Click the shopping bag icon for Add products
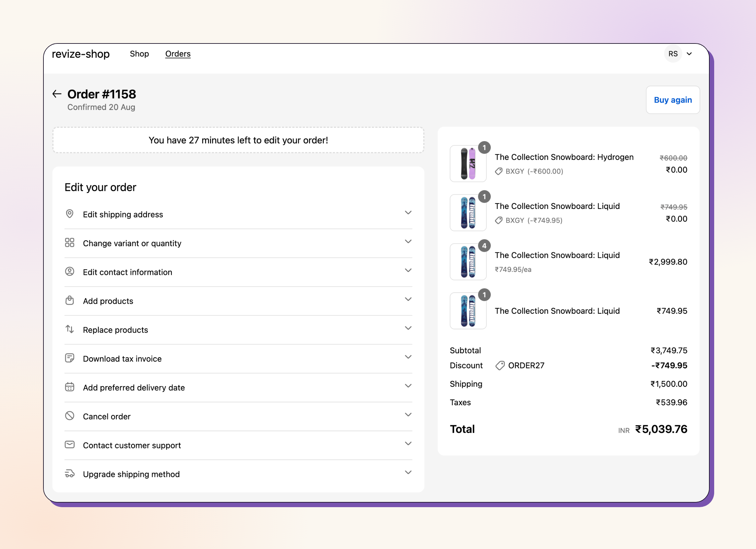Screen dimensions: 756x549 tap(70, 300)
